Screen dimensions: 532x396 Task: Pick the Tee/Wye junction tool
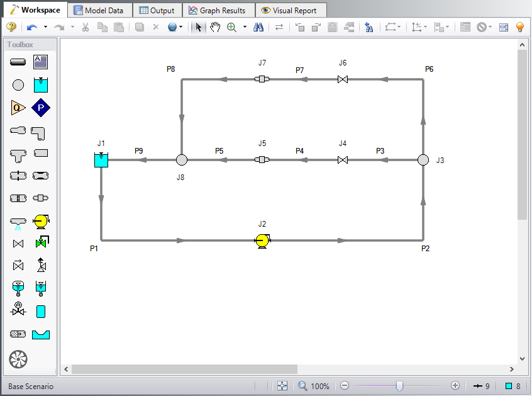tap(18, 153)
